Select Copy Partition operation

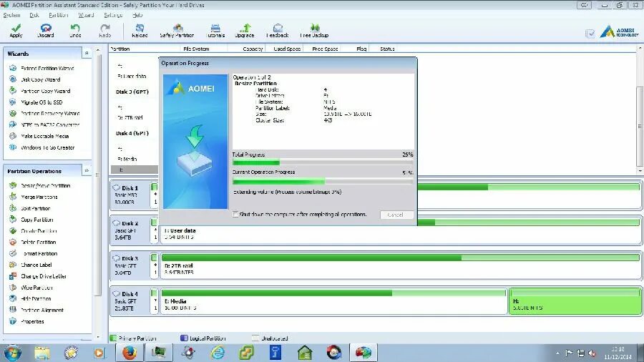[x=37, y=220]
